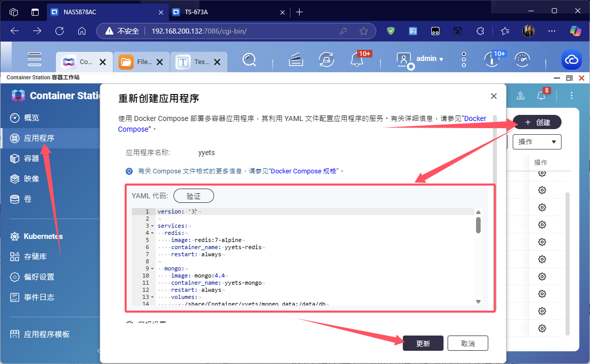Click the YAML editor vertical scrollbar
The height and width of the screenshot is (364, 590).
478,225
